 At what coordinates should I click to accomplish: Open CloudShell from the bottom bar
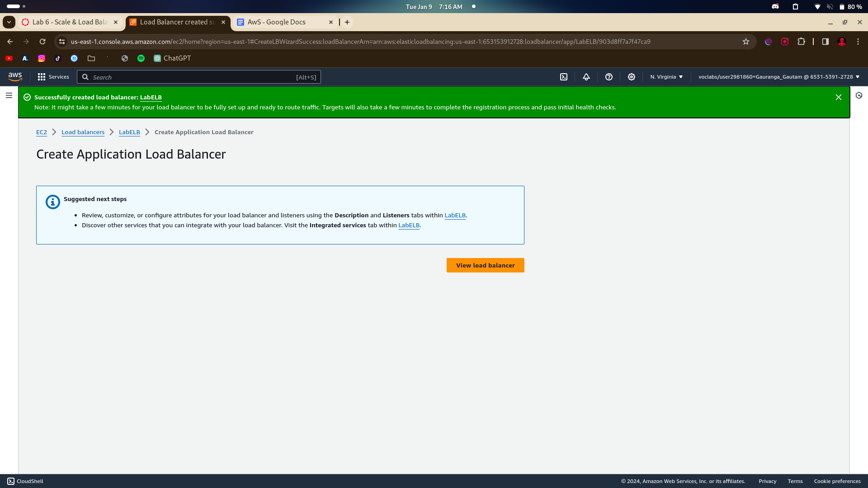pos(25,481)
